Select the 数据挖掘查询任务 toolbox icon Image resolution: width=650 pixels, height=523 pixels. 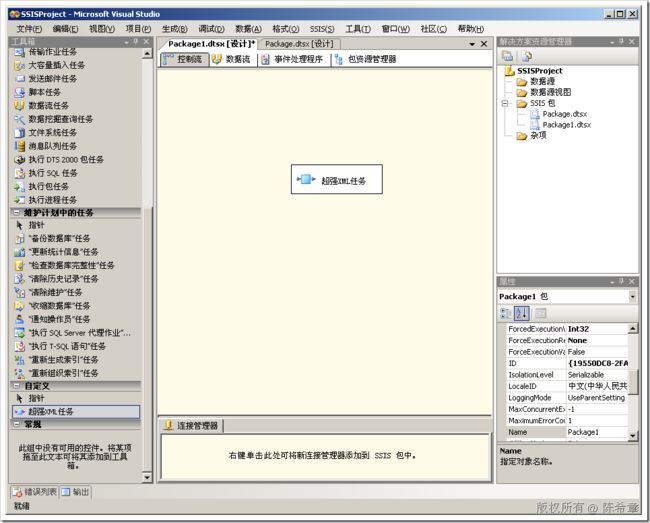tap(19, 119)
